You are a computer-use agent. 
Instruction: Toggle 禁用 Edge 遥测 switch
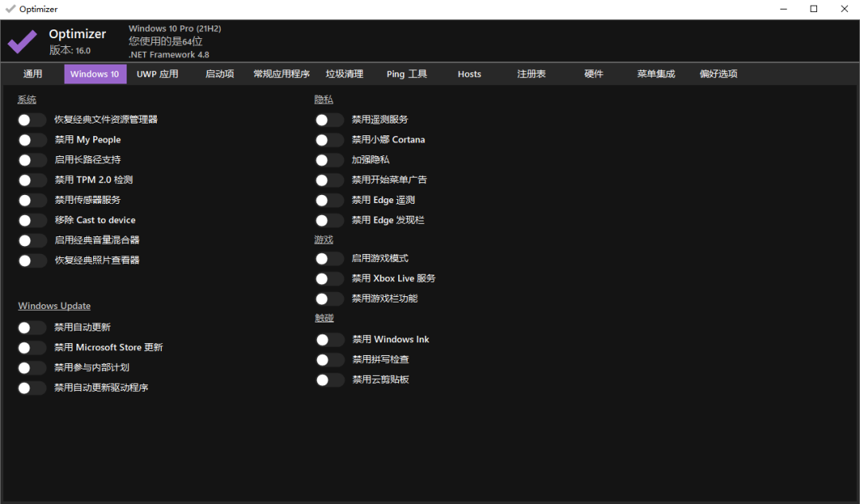click(329, 200)
